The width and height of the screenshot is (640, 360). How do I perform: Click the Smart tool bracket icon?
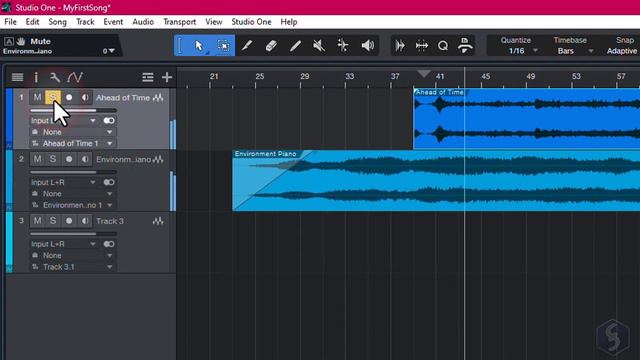pos(180,45)
